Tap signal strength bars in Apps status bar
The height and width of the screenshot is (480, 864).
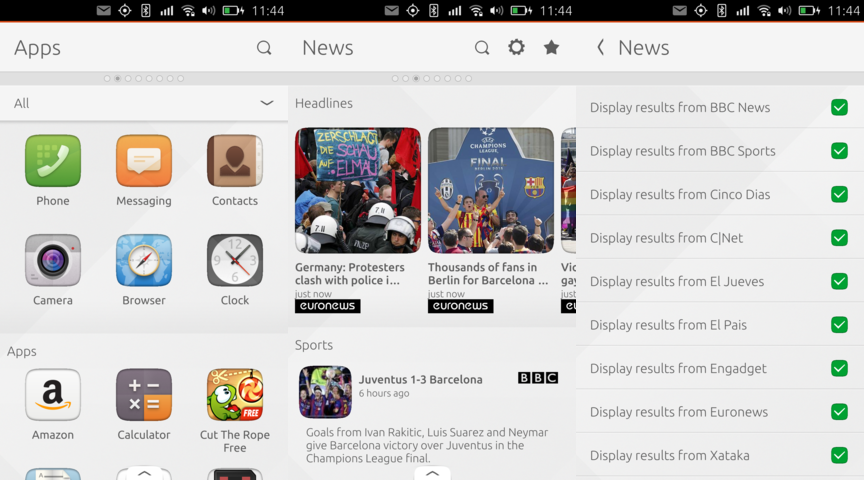(x=166, y=10)
